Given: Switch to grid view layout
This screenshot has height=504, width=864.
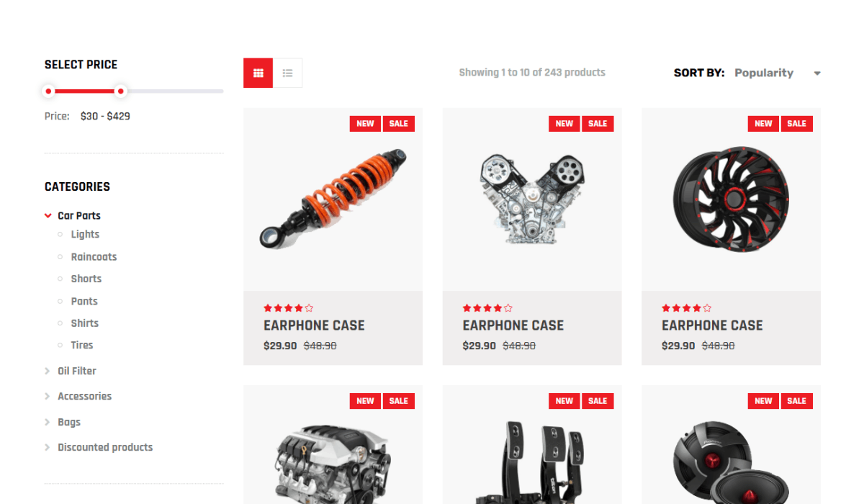Looking at the screenshot, I should (x=258, y=73).
